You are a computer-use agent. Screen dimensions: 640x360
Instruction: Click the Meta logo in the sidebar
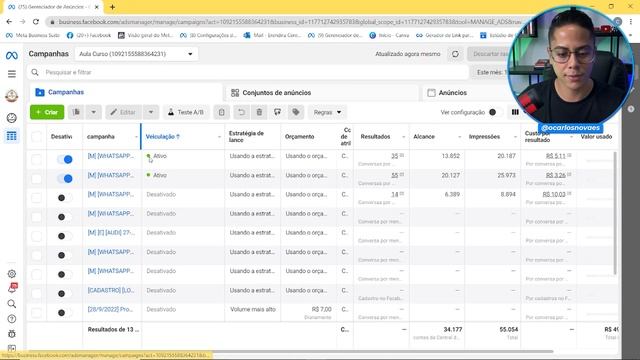(11, 56)
